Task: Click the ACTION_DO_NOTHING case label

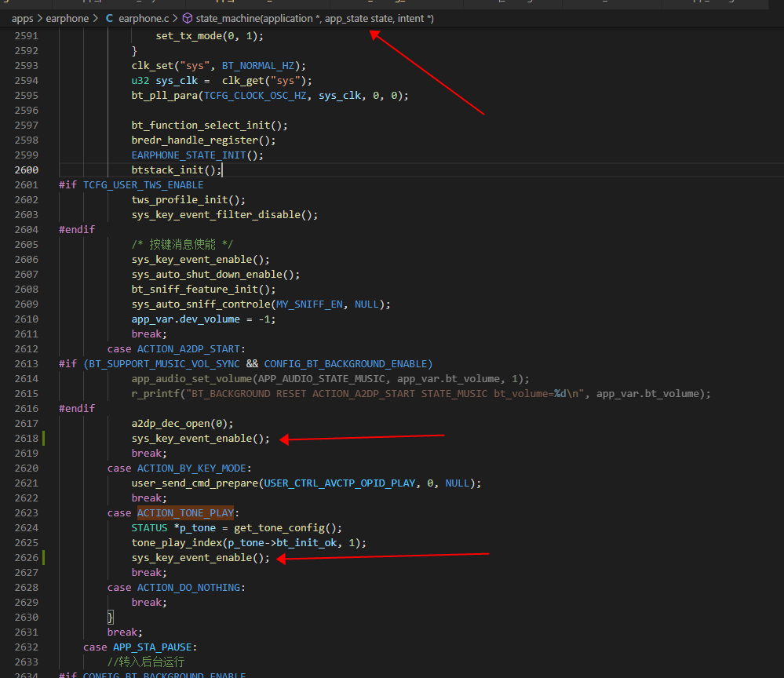Action: click(x=188, y=588)
